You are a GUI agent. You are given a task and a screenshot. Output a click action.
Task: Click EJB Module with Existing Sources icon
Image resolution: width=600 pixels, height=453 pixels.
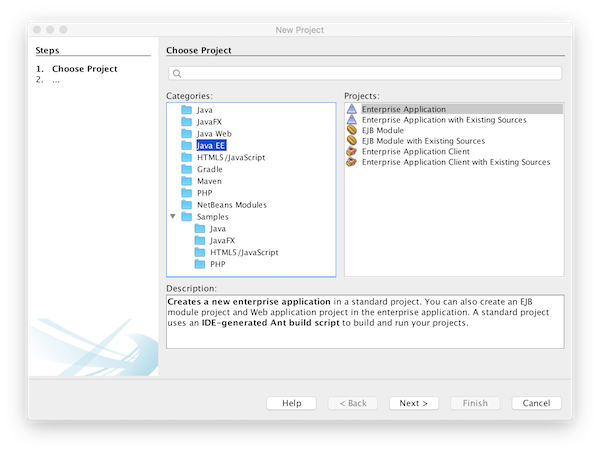[x=351, y=141]
